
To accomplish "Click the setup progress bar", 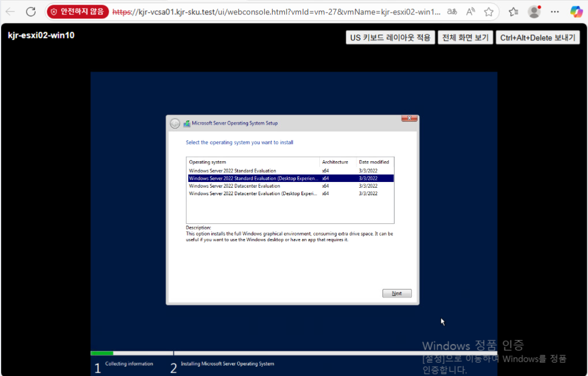I will 293,353.
